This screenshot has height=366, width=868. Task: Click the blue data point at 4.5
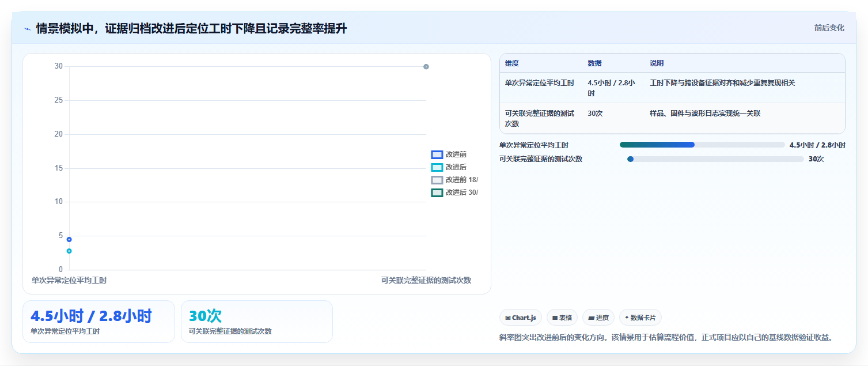69,239
